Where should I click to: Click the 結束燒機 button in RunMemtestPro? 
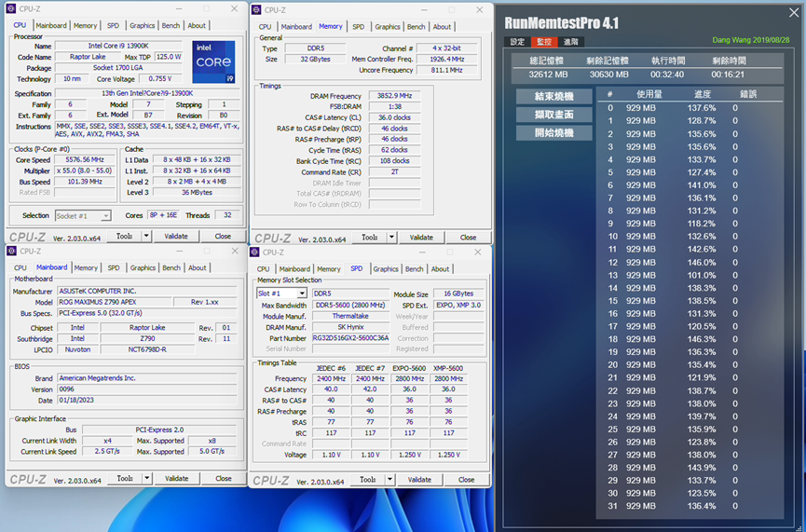[x=553, y=96]
